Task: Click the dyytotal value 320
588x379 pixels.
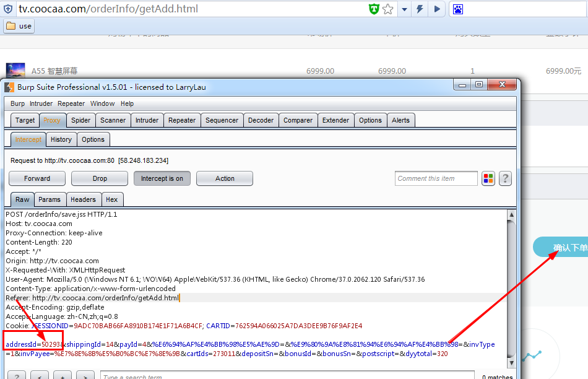Action: (x=443, y=354)
